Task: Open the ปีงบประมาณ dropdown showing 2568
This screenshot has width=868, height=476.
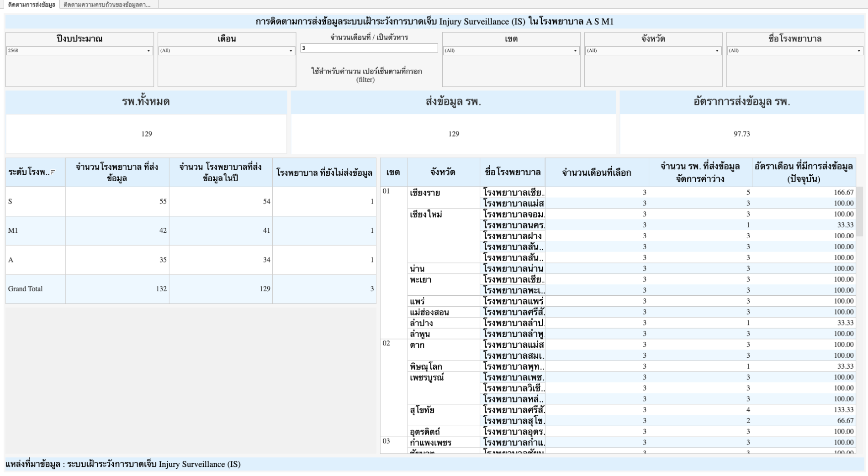Action: pos(79,51)
